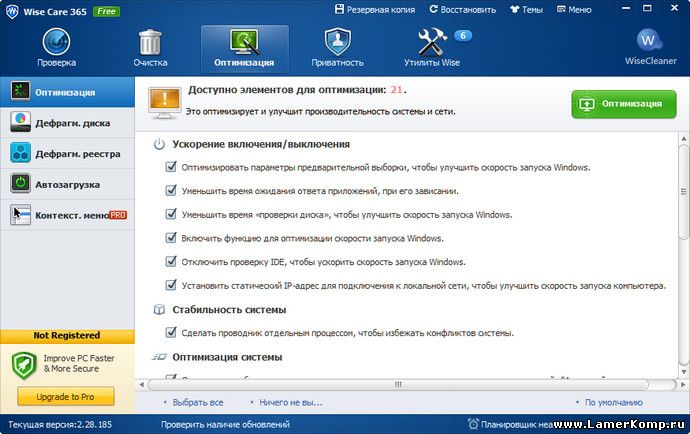Select Контекст. меню PRO in sidebar
690x434 pixels.
(67, 215)
